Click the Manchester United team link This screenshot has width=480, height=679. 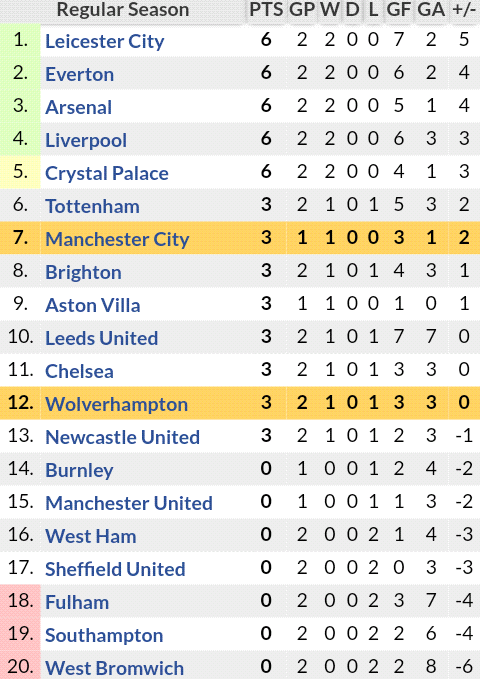(x=129, y=503)
